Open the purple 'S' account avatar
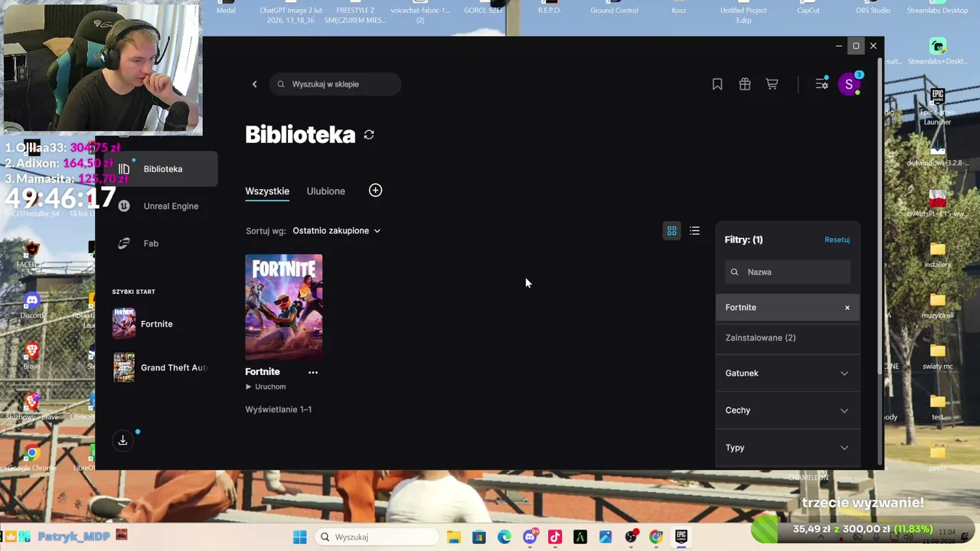The width and height of the screenshot is (980, 551). 849,84
